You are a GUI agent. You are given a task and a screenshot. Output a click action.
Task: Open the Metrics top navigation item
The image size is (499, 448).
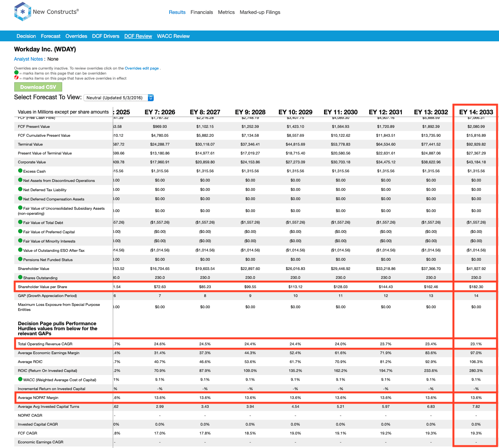click(x=226, y=12)
